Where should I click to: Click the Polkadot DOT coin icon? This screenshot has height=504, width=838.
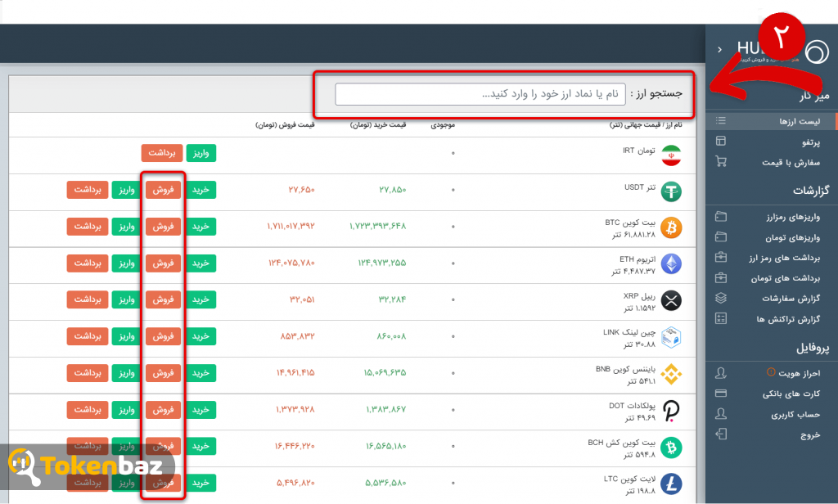[671, 411]
